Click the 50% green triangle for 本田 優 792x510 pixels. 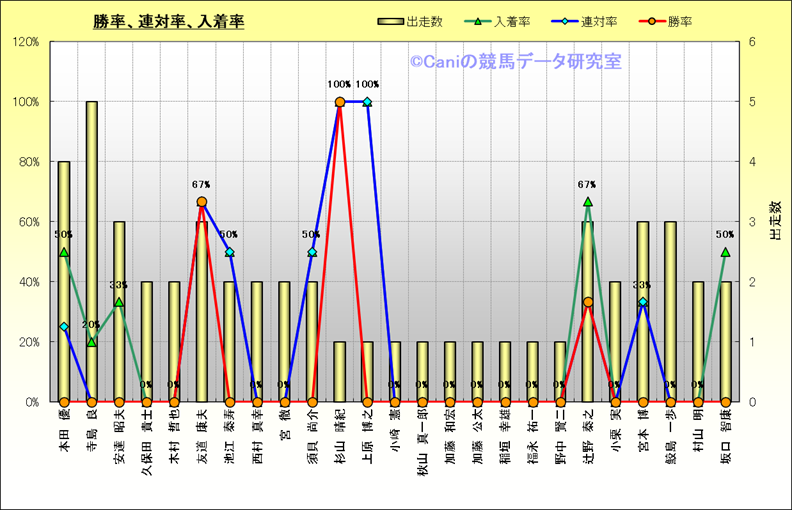64,252
